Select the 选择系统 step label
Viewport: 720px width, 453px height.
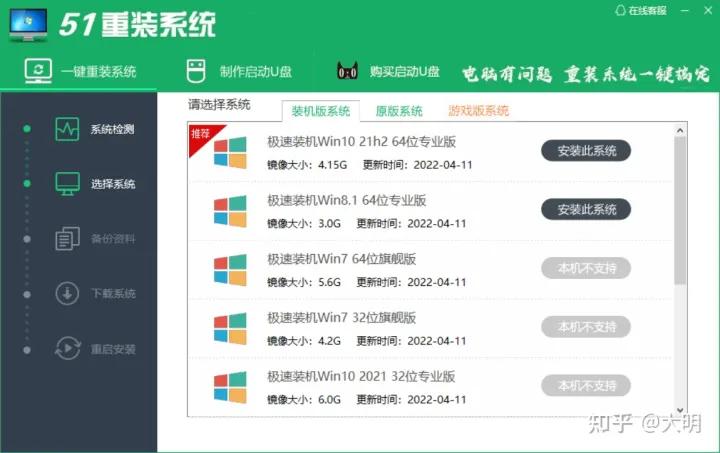tap(112, 184)
